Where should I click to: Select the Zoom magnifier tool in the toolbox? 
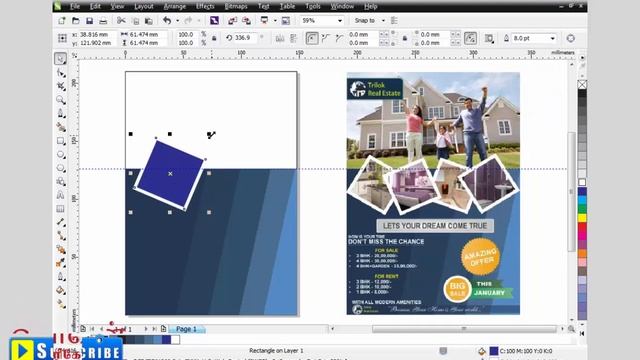tap(61, 100)
